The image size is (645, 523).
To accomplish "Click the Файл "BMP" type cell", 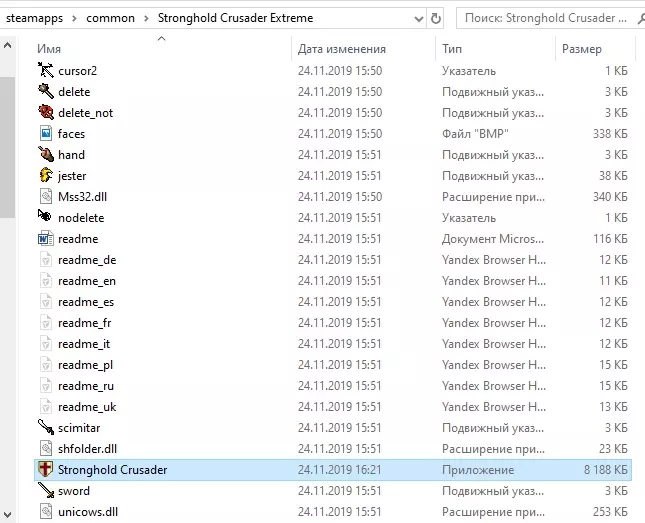I will [x=475, y=134].
